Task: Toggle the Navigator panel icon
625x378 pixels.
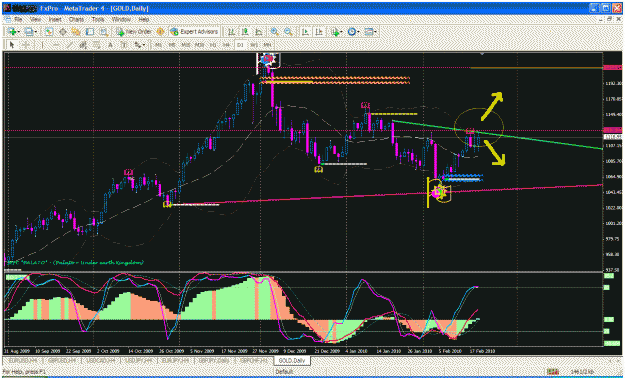Action: pos(76,32)
